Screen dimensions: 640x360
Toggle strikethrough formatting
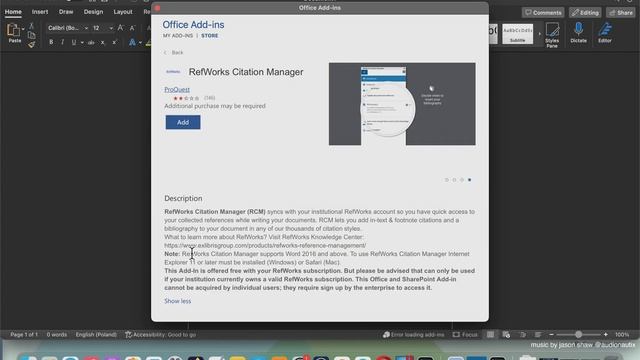tap(91, 42)
